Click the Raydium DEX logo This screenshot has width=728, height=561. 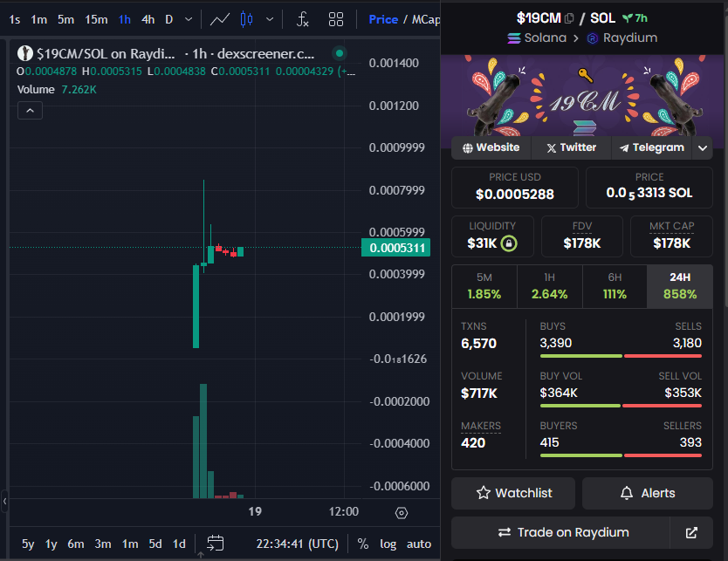(x=593, y=38)
